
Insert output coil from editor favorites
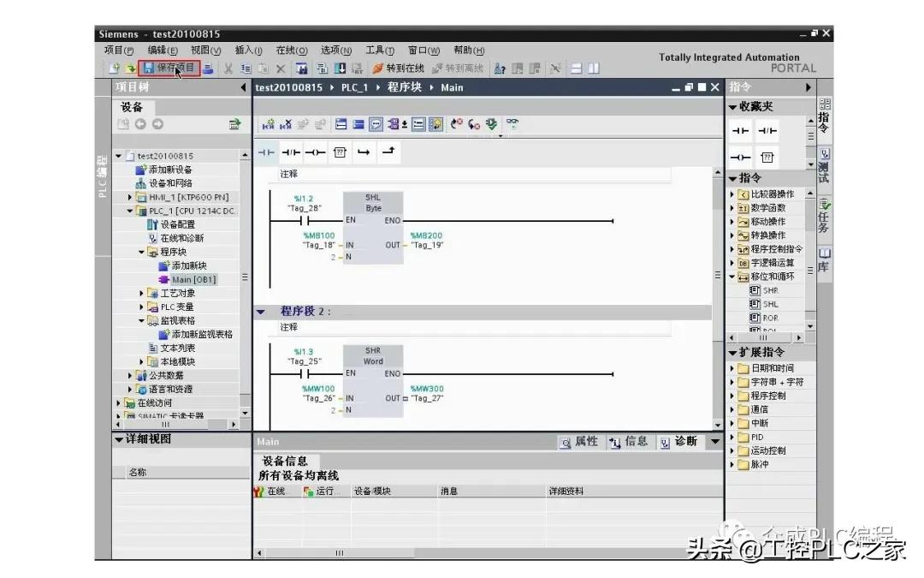(315, 152)
